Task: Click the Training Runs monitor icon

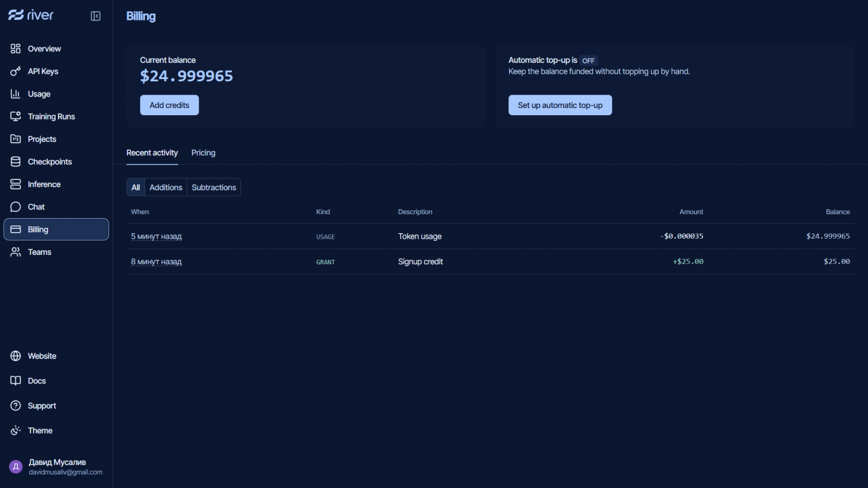Action: (16, 116)
